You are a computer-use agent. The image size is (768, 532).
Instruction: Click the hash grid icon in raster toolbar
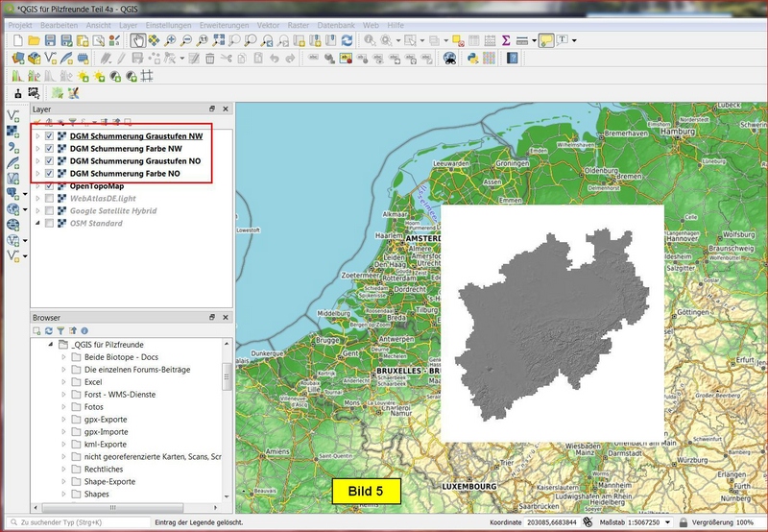tap(147, 76)
